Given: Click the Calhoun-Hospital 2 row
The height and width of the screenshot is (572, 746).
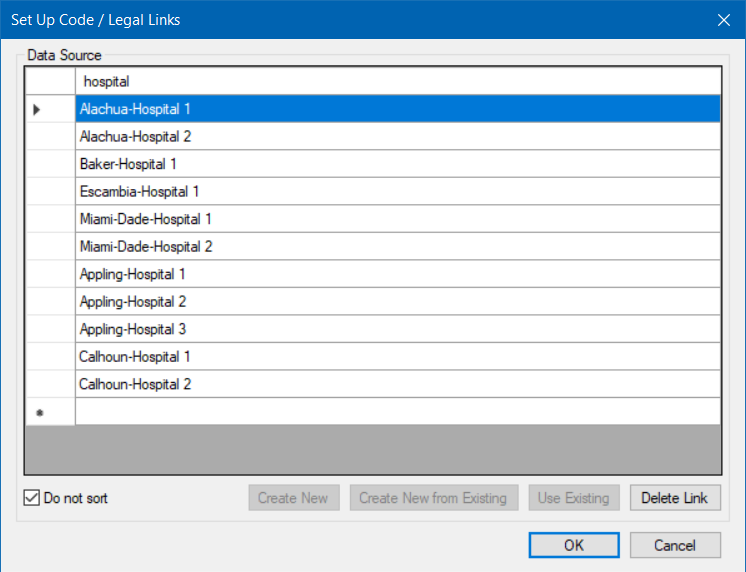Looking at the screenshot, I should (x=397, y=384).
